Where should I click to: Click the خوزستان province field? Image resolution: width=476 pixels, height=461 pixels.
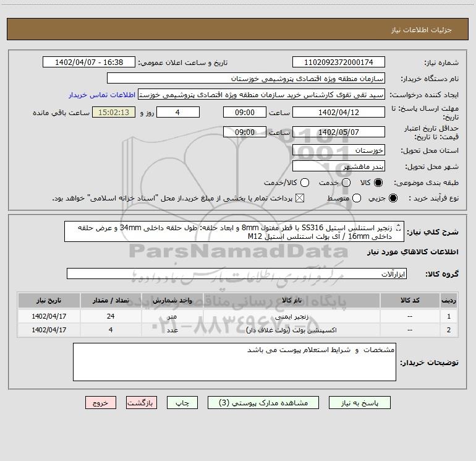click(x=339, y=150)
